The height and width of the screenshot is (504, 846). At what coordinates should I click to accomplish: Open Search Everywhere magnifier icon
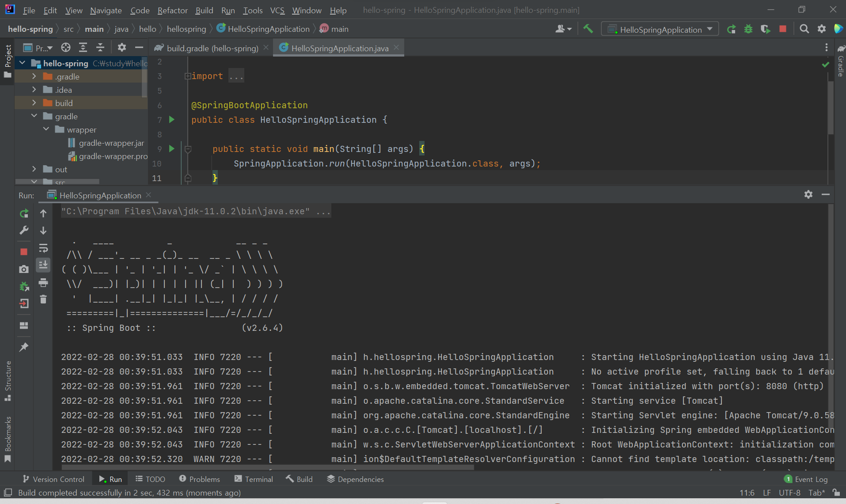(x=804, y=29)
